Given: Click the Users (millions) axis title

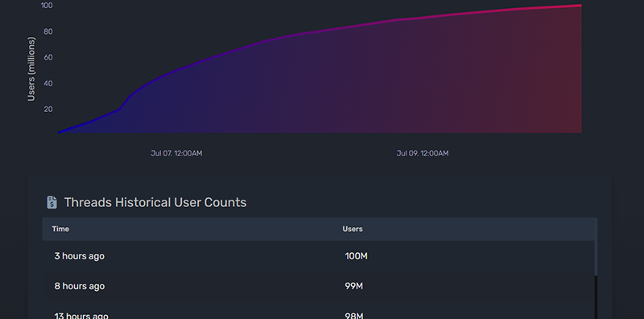Looking at the screenshot, I should (x=31, y=68).
